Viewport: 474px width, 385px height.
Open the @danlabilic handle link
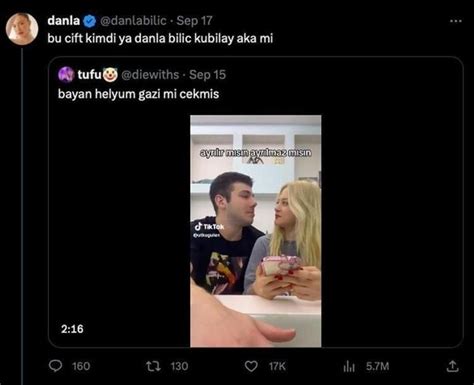point(133,21)
